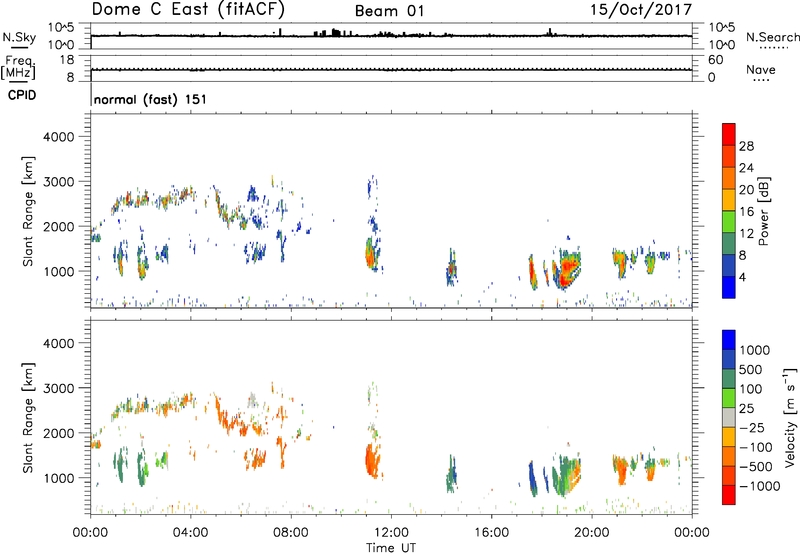Screen dimensions: 800x554
Task: Click the red swatch at velocity colorbar bottom
Action: [x=729, y=495]
